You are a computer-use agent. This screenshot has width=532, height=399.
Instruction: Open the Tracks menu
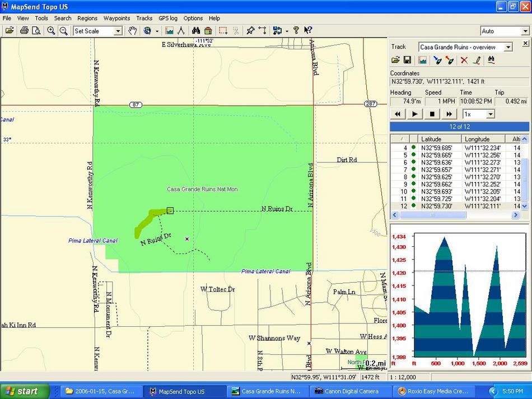point(144,18)
